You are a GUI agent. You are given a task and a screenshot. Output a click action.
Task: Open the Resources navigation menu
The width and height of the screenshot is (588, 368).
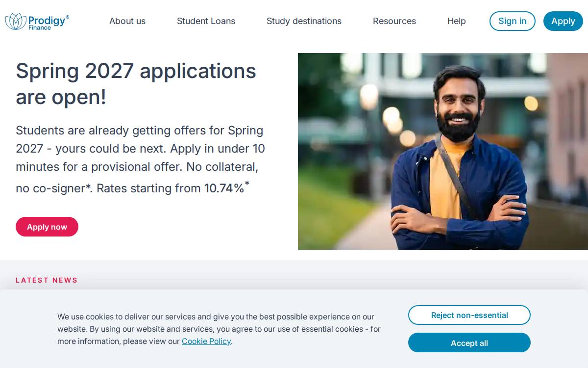click(x=394, y=21)
